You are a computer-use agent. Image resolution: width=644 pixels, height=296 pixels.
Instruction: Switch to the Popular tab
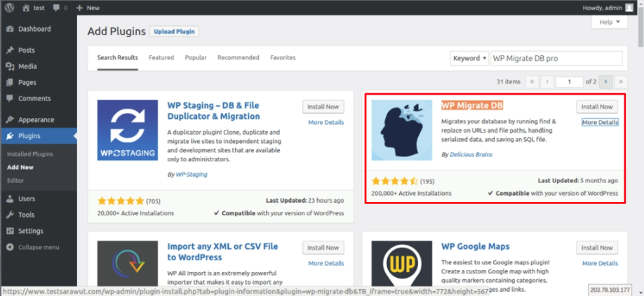pos(196,58)
